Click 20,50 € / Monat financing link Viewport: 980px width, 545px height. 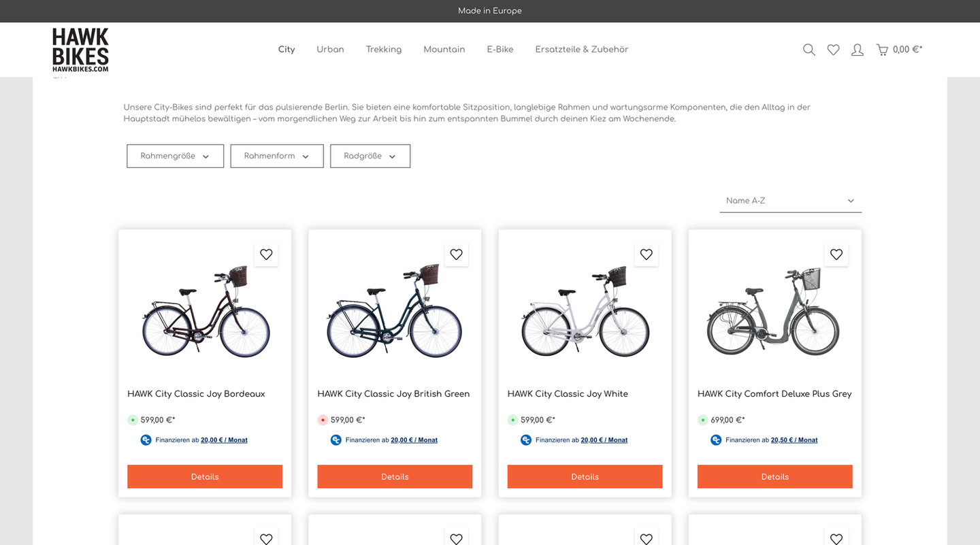[794, 440]
